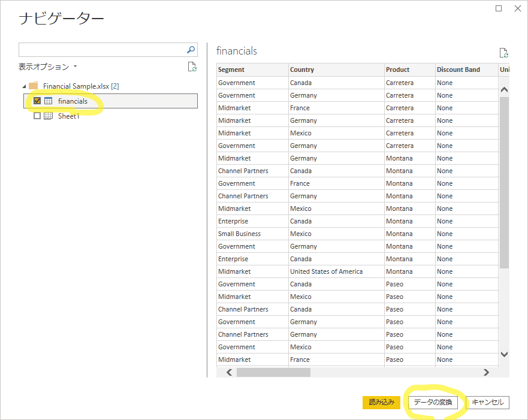Screen dimensions: 528x420
Task: Click the horizontal scrollbar thumb
Action: [273, 372]
